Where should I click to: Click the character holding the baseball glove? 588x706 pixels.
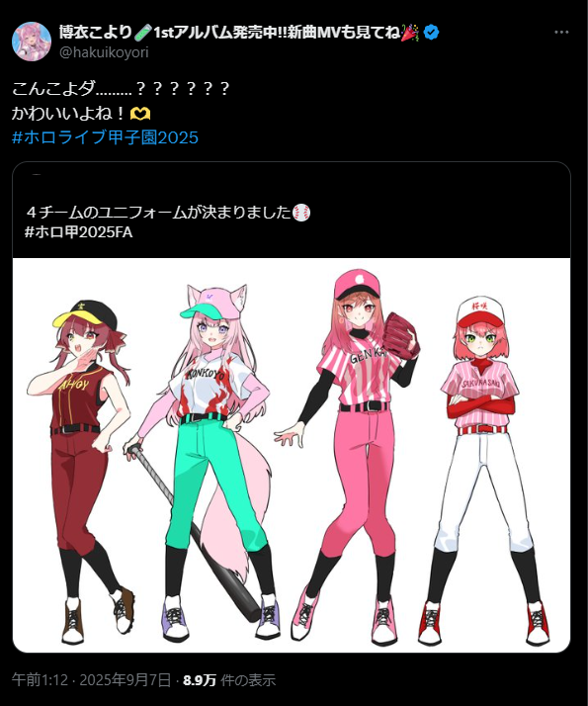click(349, 457)
